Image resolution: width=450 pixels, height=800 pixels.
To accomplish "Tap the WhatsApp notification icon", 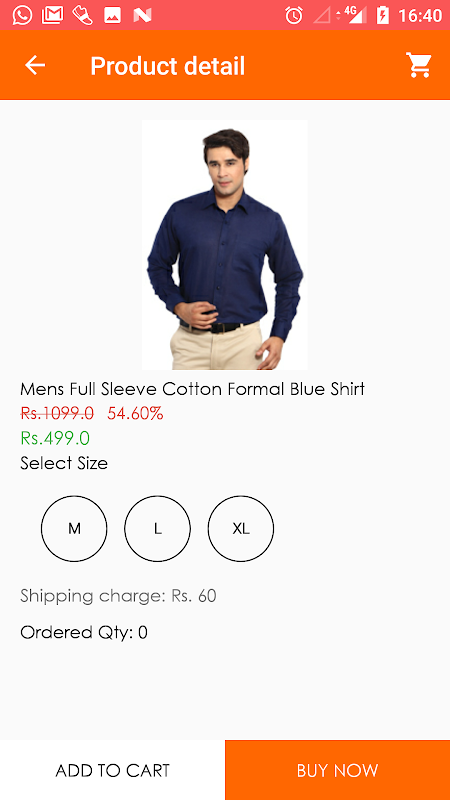I will pos(22,15).
